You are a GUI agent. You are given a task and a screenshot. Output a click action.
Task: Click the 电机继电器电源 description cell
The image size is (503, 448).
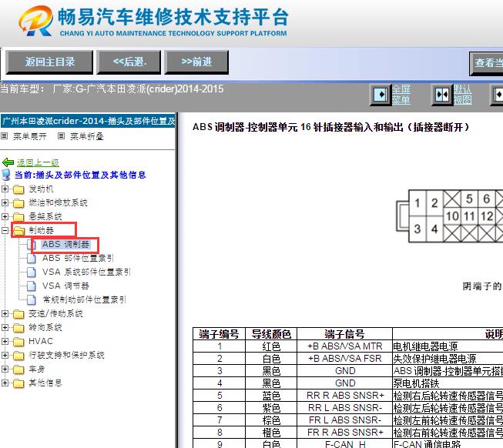pyautogui.click(x=448, y=346)
